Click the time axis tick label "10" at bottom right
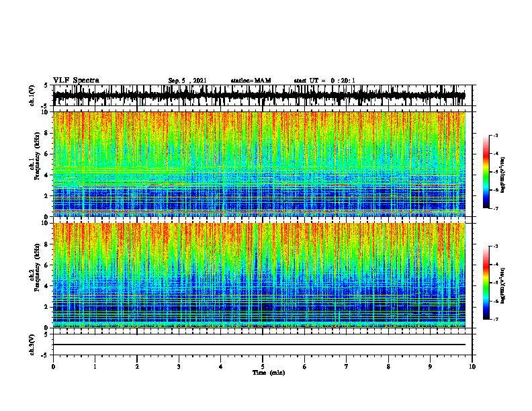The width and height of the screenshot is (532, 411). coord(472,367)
